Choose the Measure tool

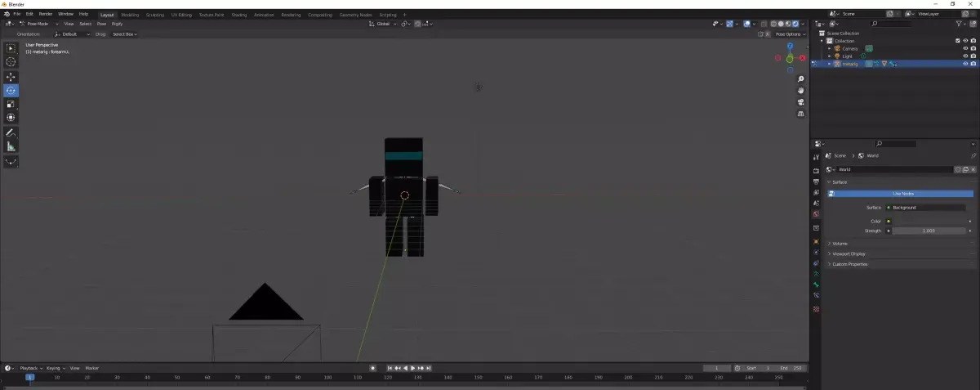coord(11,146)
